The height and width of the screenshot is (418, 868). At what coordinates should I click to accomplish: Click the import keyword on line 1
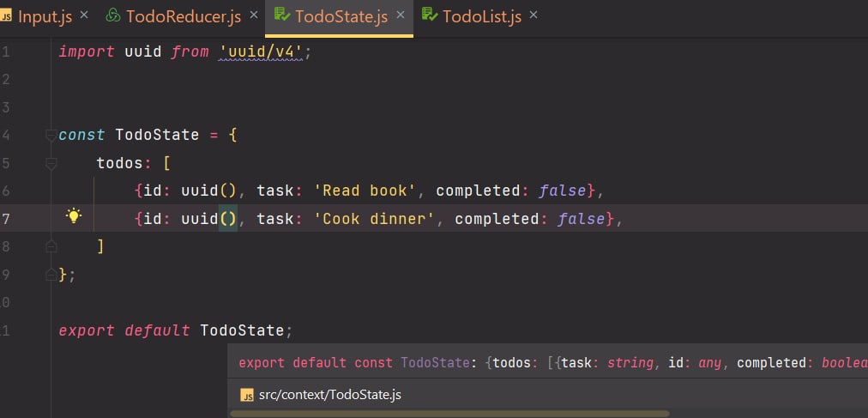pos(87,51)
